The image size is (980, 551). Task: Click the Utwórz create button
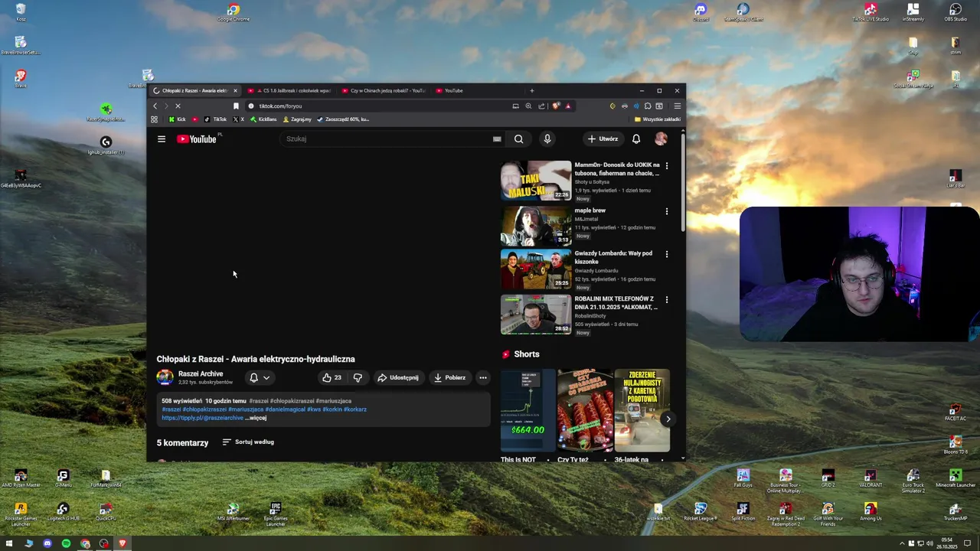603,139
